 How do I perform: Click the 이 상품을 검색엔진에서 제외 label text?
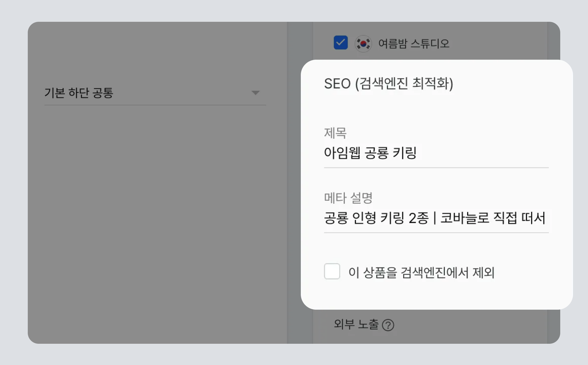(x=421, y=272)
